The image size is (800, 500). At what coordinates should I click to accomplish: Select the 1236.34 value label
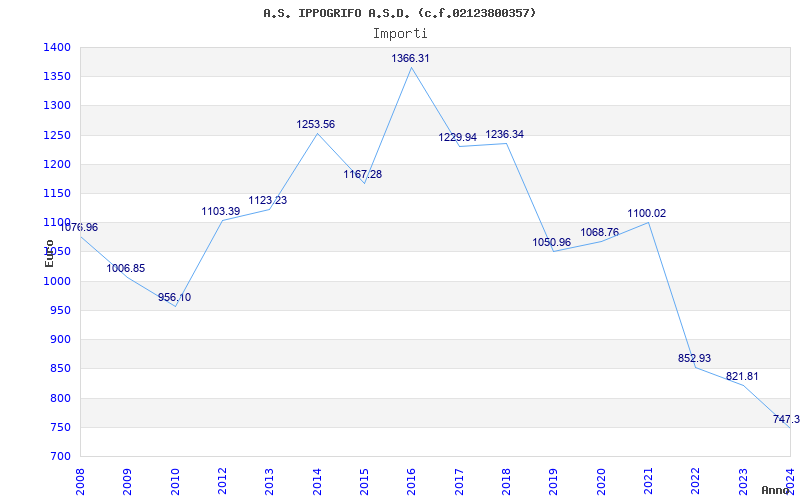(x=505, y=134)
